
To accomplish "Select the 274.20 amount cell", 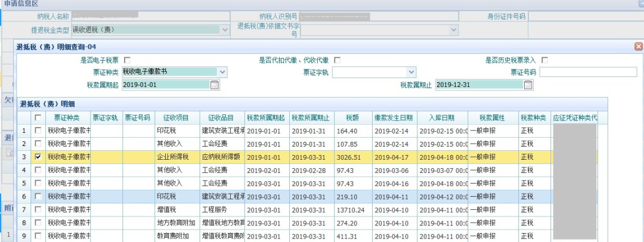I will 353,223.
